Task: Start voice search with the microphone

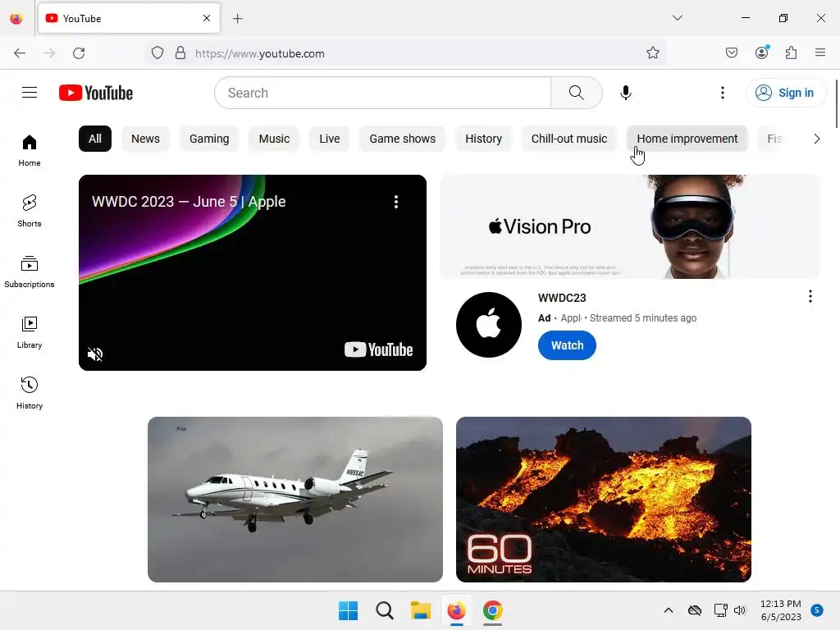Action: 625,93
